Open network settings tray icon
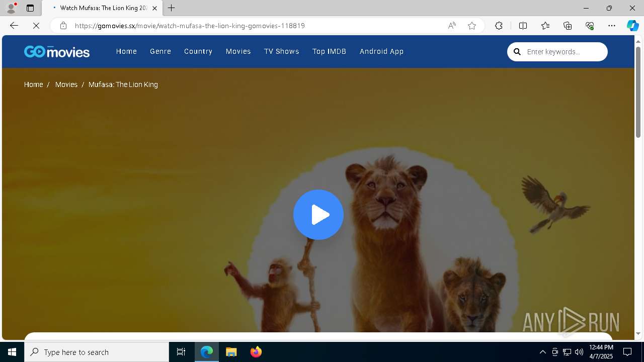 pos(567,352)
